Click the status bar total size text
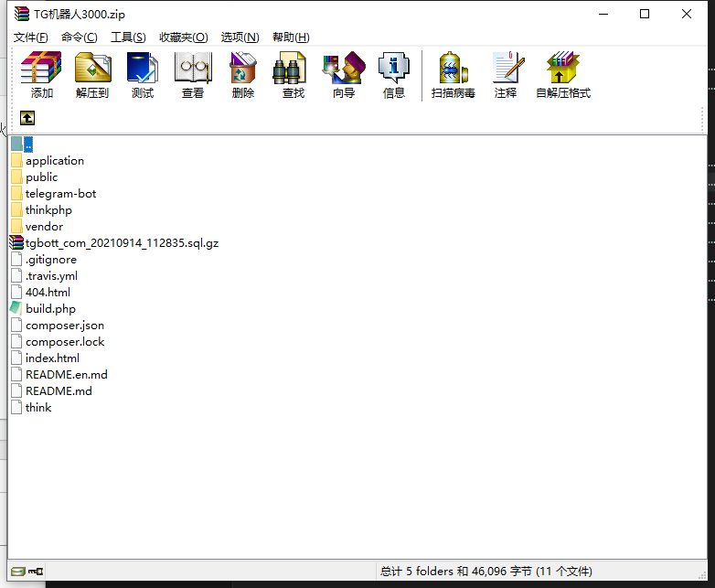This screenshot has width=715, height=588. [486, 572]
